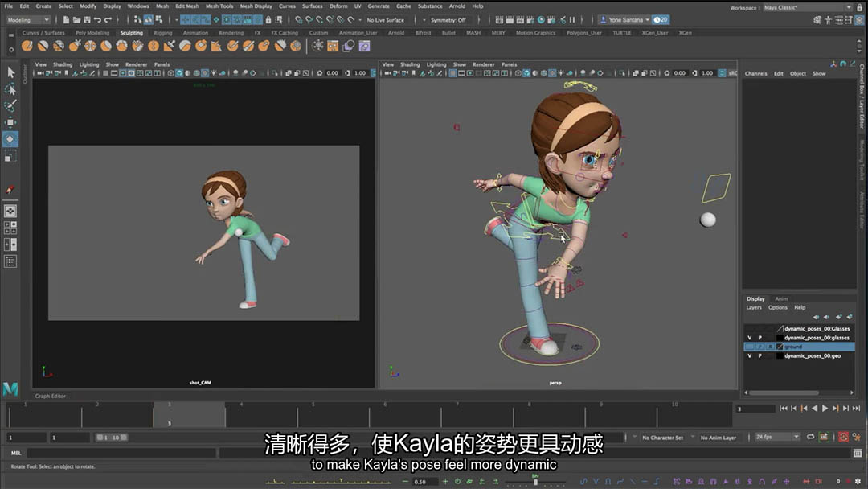Save the scene with the disk icon
Viewport: 868px width, 489px height.
pos(87,20)
